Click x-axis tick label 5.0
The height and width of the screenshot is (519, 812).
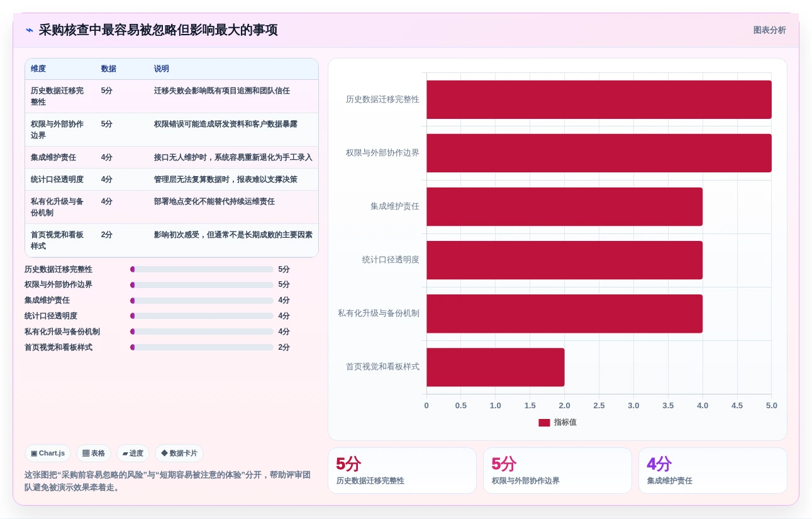(771, 406)
